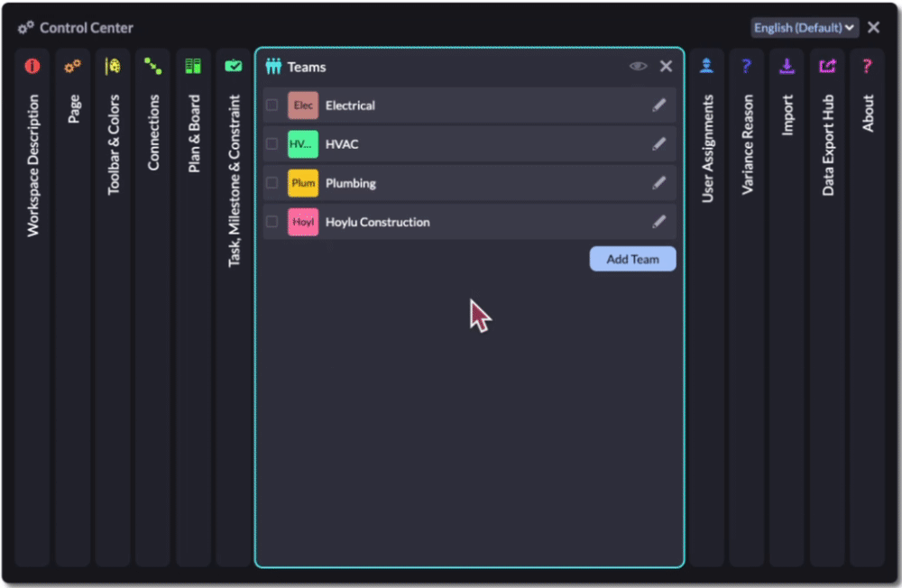Click the Electrical 'Elec' color swatch
Image resolution: width=902 pixels, height=588 pixels.
[303, 106]
